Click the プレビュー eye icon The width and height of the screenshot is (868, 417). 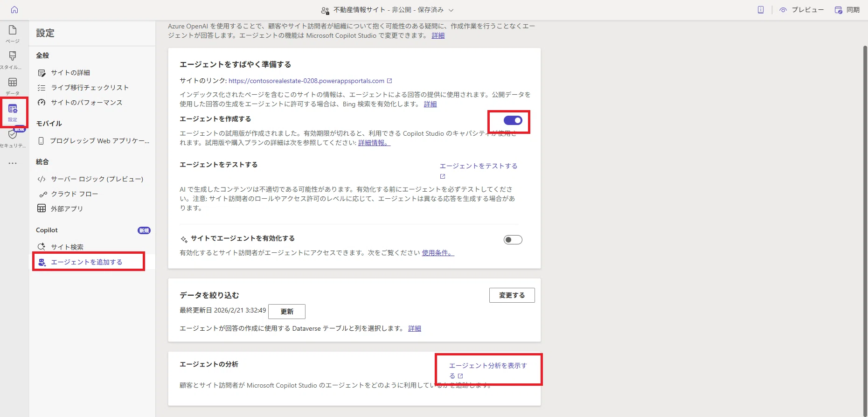click(x=783, y=10)
